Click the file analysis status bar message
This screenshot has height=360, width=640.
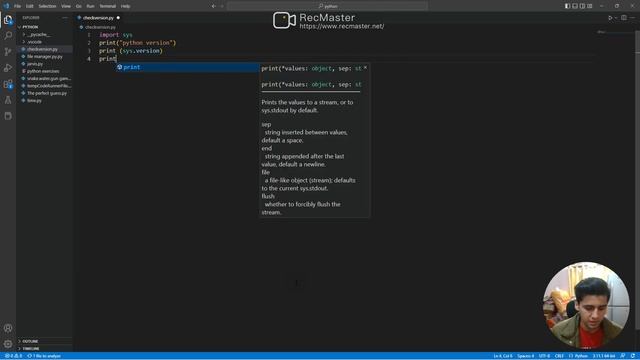(x=44, y=356)
